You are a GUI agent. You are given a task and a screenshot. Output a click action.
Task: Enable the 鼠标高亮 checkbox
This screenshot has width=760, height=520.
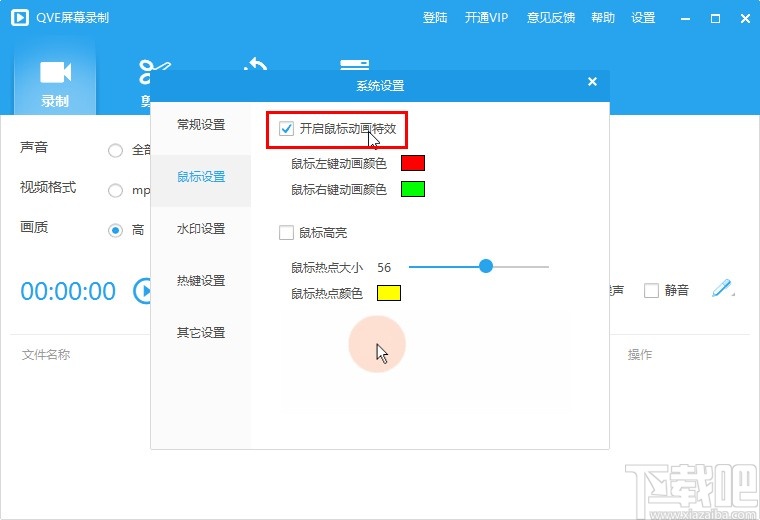[x=286, y=233]
